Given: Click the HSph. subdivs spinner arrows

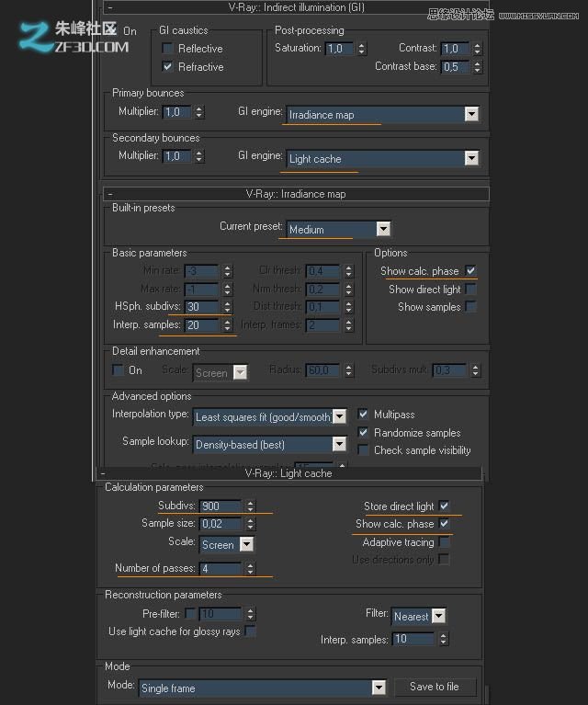Looking at the screenshot, I should pyautogui.click(x=226, y=307).
